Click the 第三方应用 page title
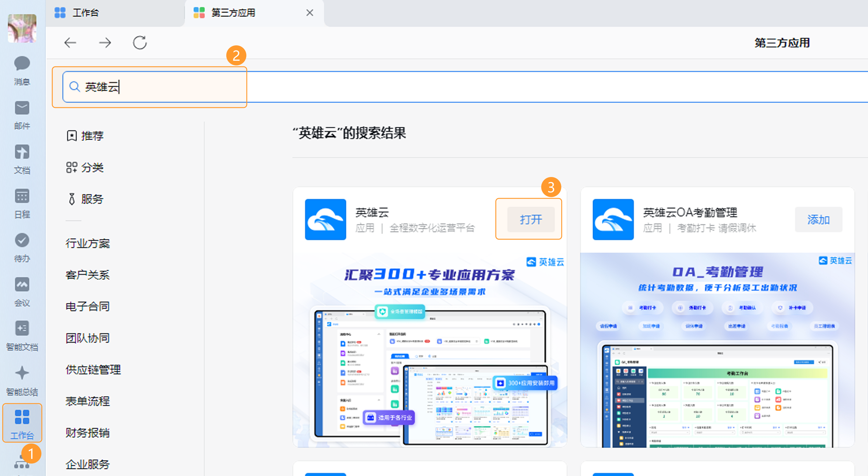Screen dimensions: 868x476 click(x=782, y=43)
